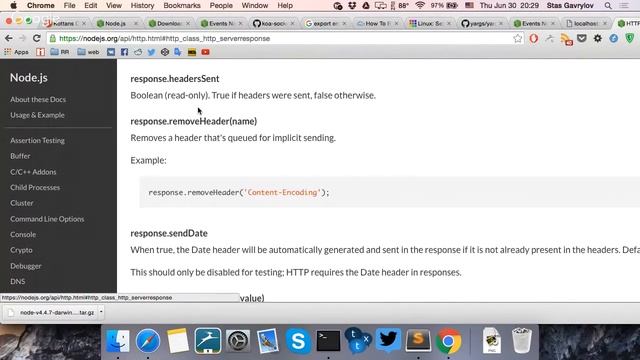Open the Bookmarks menu
This screenshot has height=360, width=640.
click(x=182, y=6)
